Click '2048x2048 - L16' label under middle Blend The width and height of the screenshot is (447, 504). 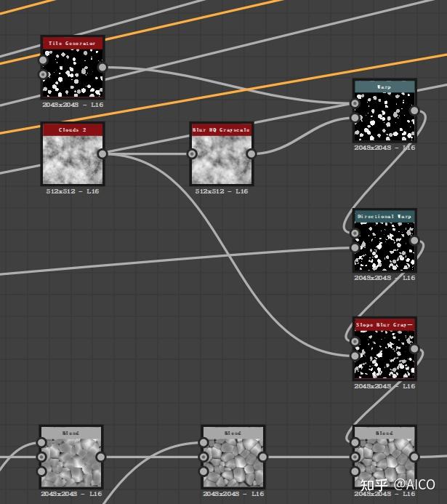tap(233, 494)
